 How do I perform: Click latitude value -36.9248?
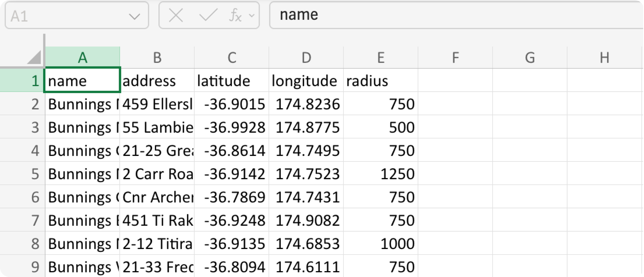(x=232, y=220)
